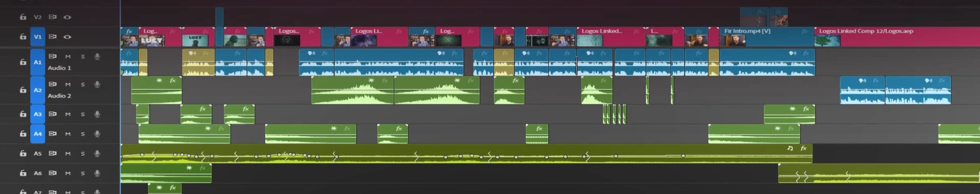Click the Audio 2 track name
The width and height of the screenshot is (980, 194).
point(59,96)
